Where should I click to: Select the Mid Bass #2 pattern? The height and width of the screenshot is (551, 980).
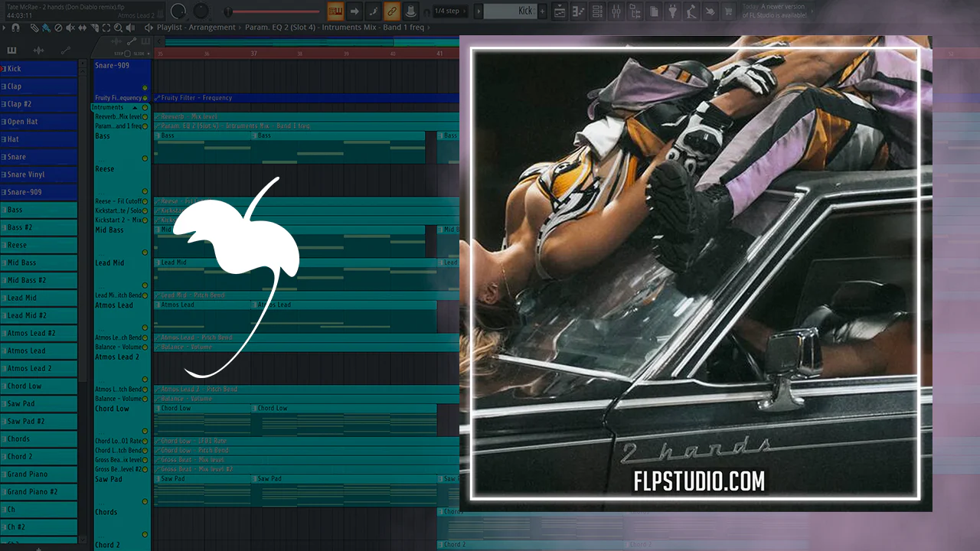tap(39, 280)
